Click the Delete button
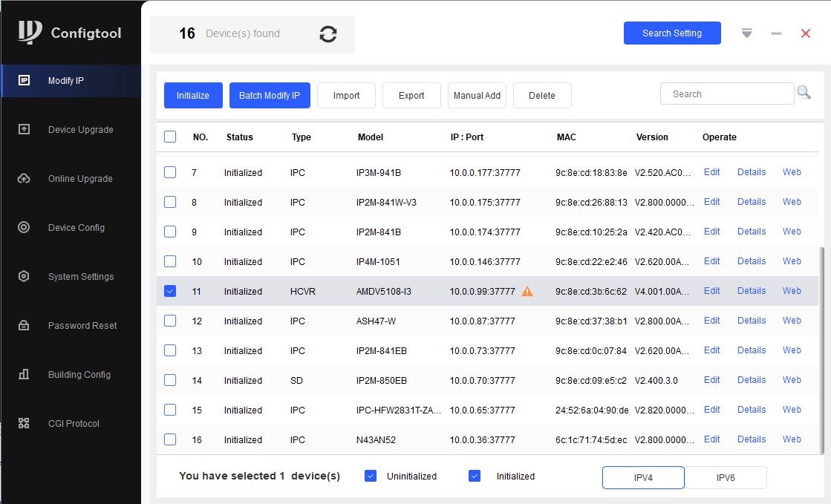 pos(542,96)
